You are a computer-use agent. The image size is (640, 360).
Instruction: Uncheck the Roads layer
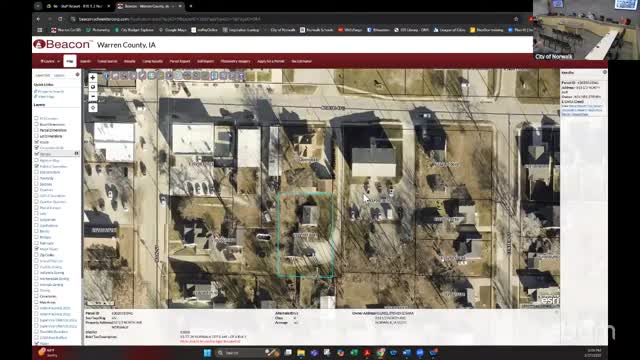(36, 142)
